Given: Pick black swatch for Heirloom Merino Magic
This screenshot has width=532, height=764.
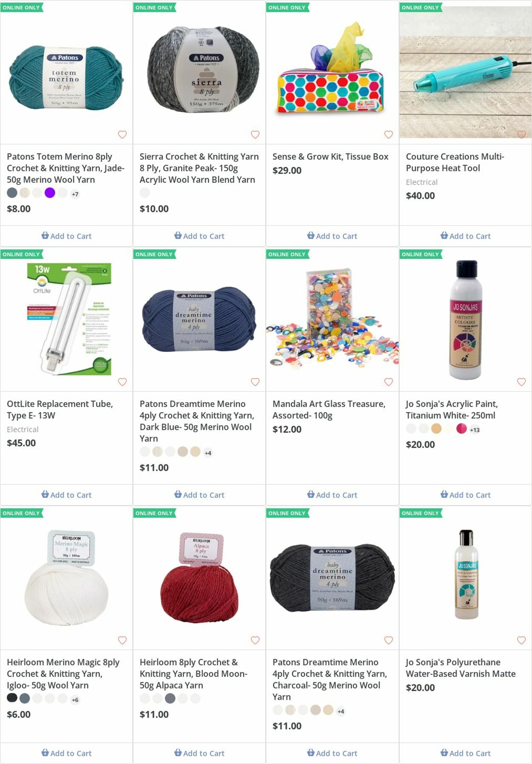Looking at the screenshot, I should pyautogui.click(x=12, y=698).
